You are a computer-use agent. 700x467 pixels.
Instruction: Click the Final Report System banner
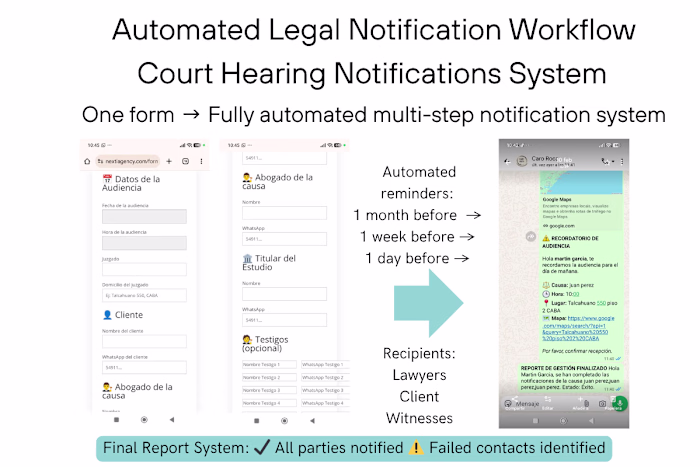(x=354, y=448)
